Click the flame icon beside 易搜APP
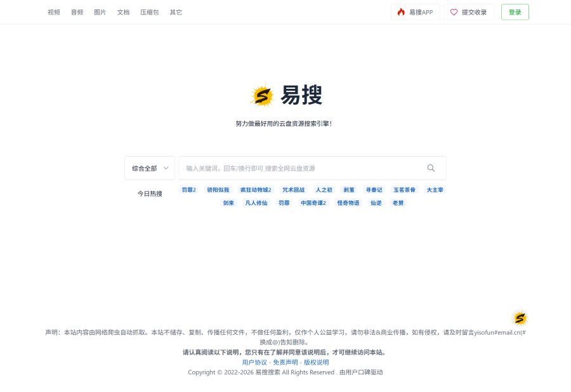Screen dimensions: 571x392 (401, 11)
